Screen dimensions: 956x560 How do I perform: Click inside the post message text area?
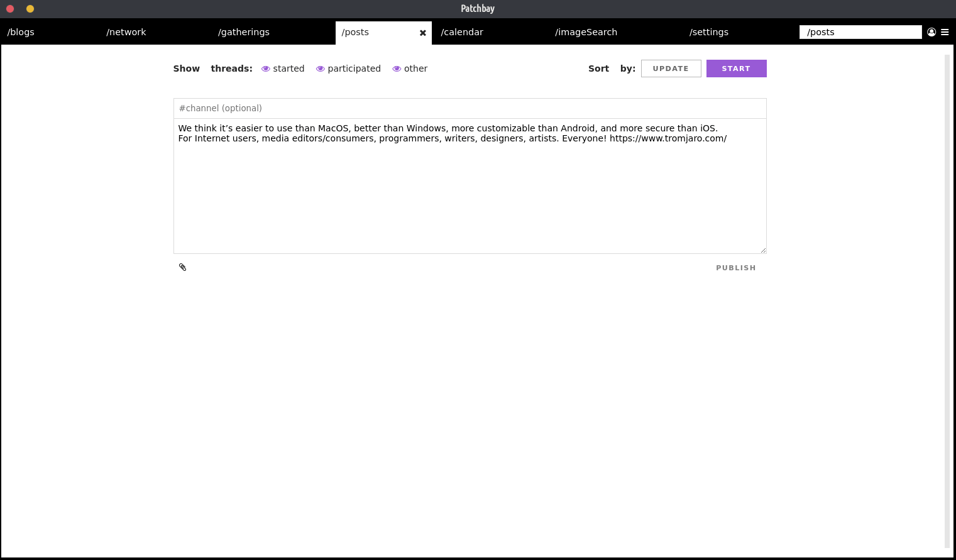[470, 189]
